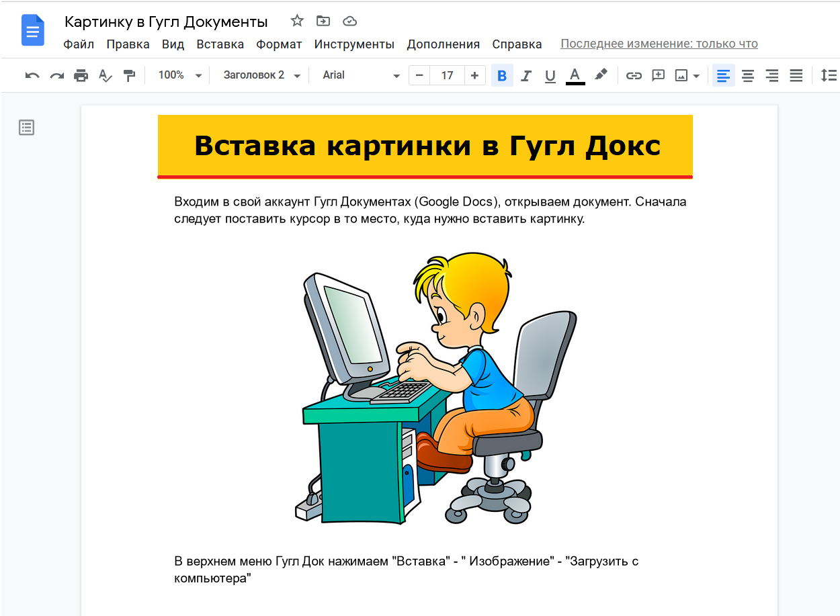This screenshot has width=840, height=616.
Task: Open the Вид menu
Action: [x=173, y=44]
